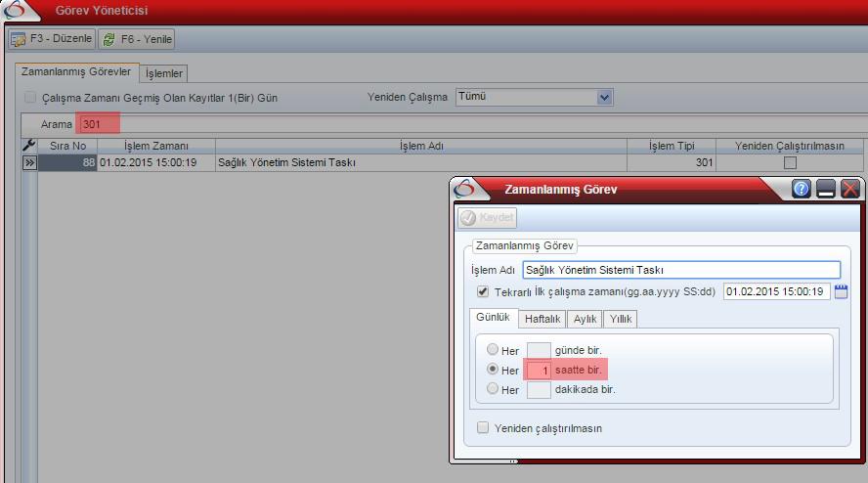The image size is (868, 483).
Task: Open the calendar picker next to date field
Action: (x=842, y=291)
